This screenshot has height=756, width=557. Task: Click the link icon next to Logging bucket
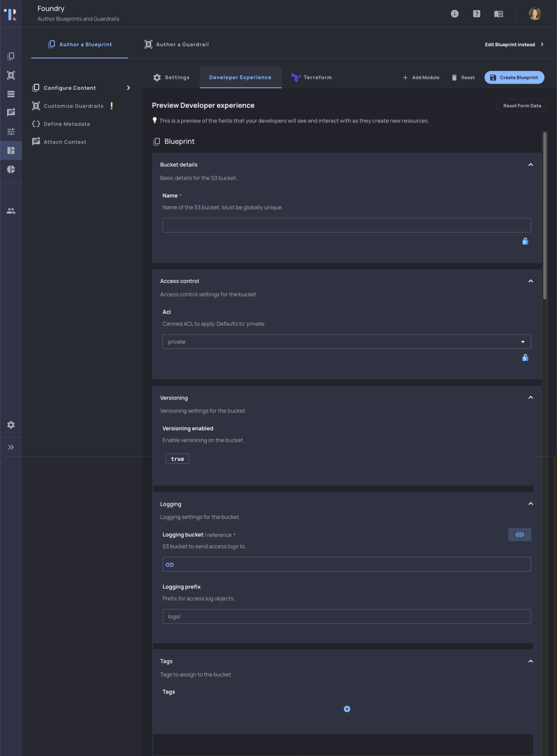pyautogui.click(x=519, y=534)
